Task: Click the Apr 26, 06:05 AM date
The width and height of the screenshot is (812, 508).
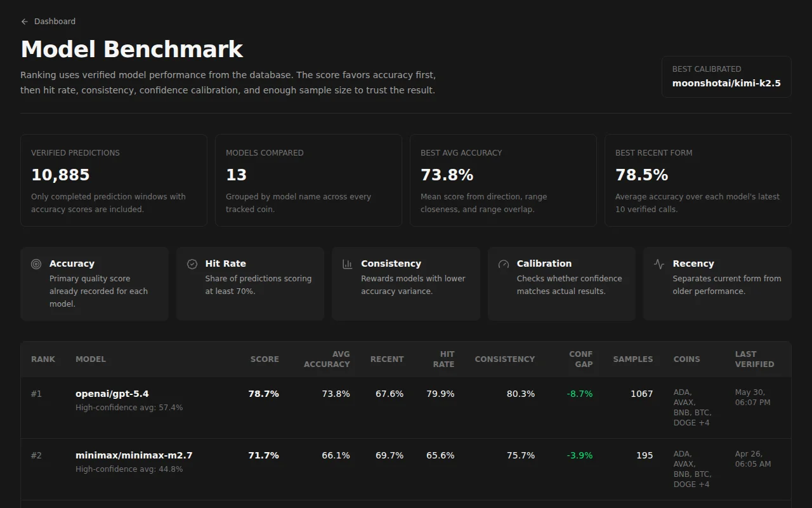Action: [753, 459]
